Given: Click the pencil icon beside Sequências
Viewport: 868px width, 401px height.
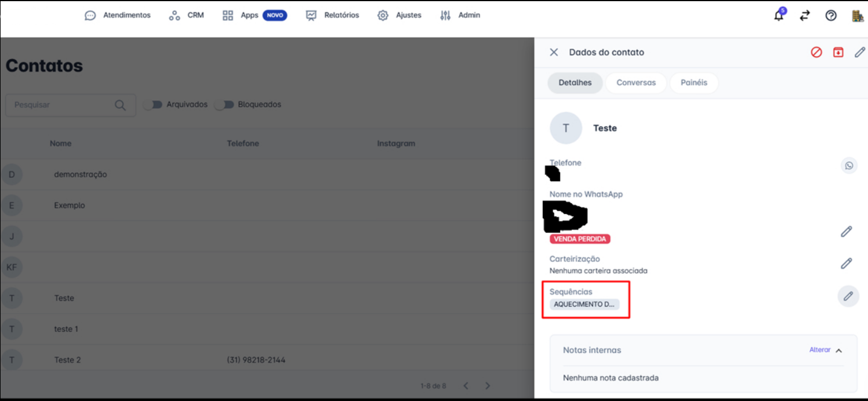Looking at the screenshot, I should coord(848,296).
